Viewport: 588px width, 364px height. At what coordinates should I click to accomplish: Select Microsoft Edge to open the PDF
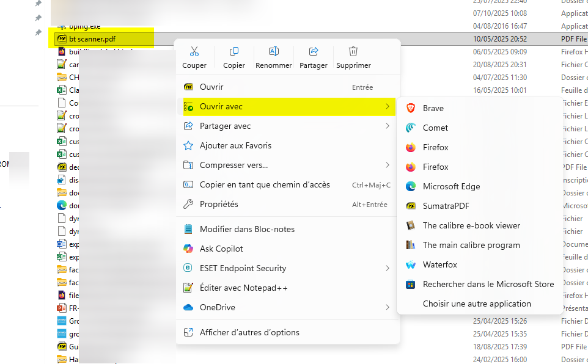point(451,186)
